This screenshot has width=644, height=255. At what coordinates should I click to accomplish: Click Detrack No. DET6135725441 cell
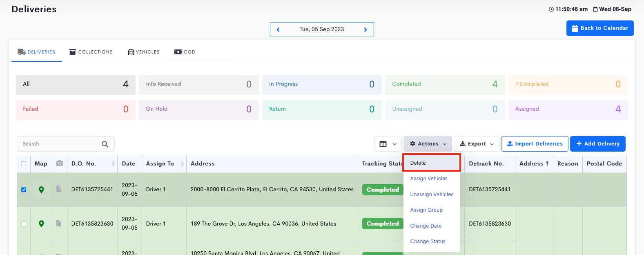click(490, 189)
